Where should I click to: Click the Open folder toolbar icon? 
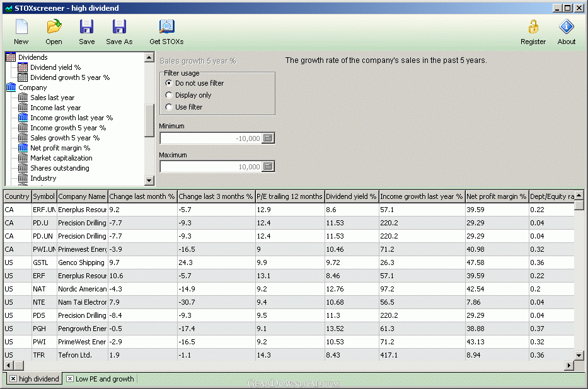[x=54, y=26]
